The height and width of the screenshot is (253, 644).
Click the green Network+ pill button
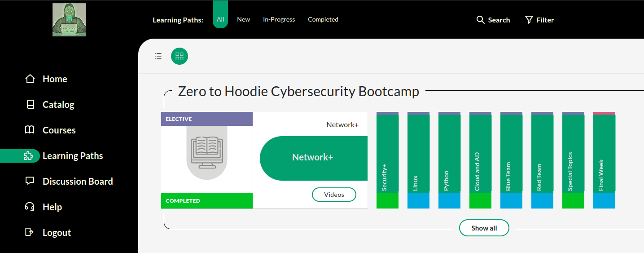pos(314,158)
